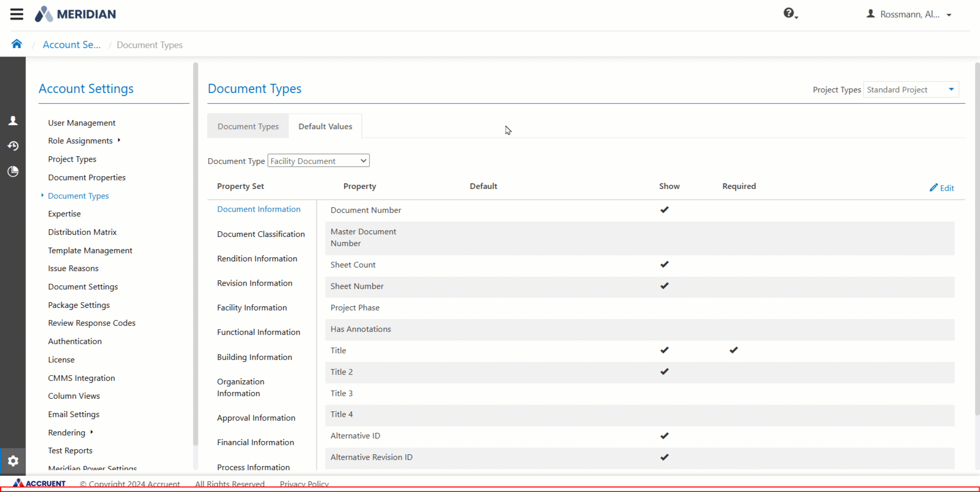
Task: Toggle the Required checkmark for Title
Action: click(733, 350)
